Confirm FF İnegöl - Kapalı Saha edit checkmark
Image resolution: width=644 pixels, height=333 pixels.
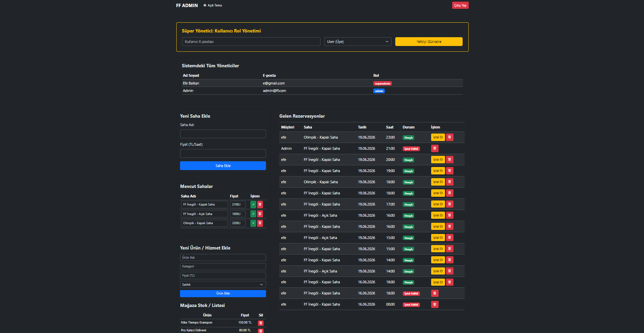(x=253, y=205)
